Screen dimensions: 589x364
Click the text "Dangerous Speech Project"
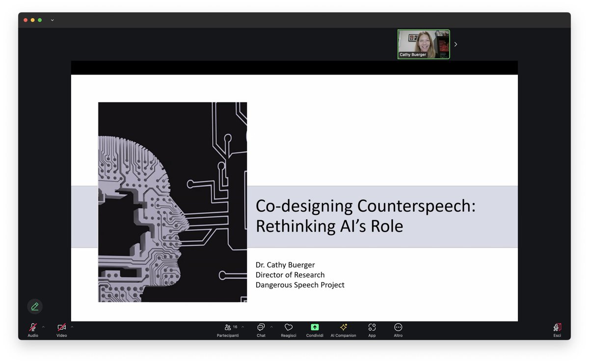click(300, 285)
